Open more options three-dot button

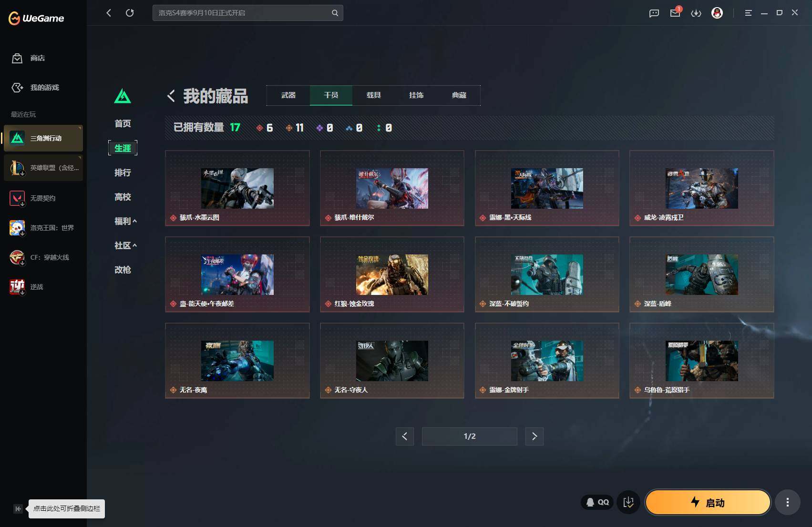(x=787, y=502)
